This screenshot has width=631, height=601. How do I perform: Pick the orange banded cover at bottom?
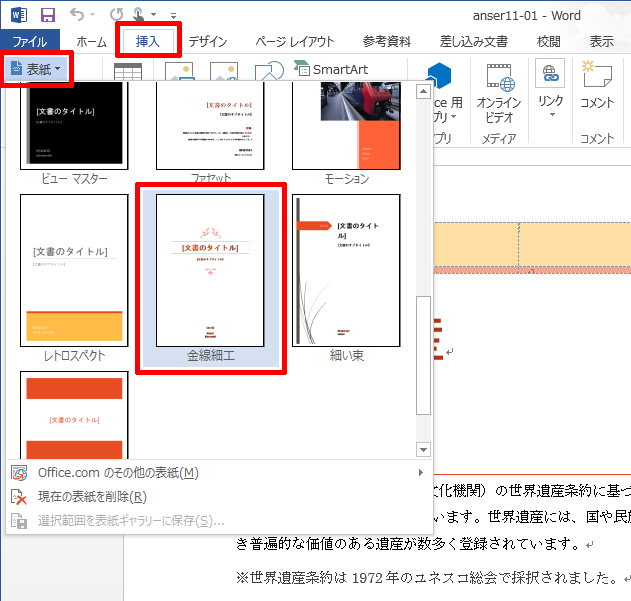click(74, 415)
